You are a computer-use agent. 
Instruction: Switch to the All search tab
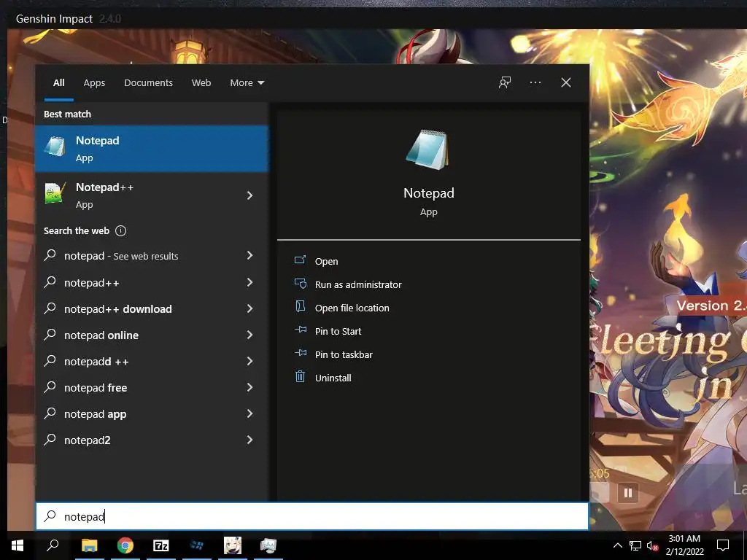[58, 83]
